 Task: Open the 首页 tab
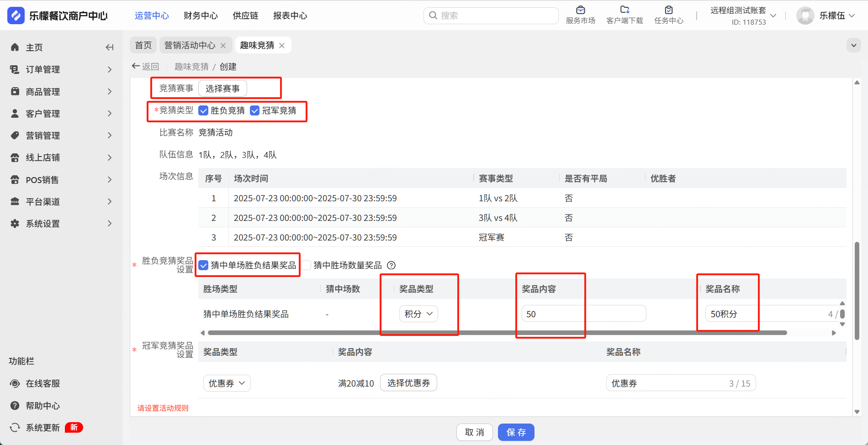(x=143, y=45)
